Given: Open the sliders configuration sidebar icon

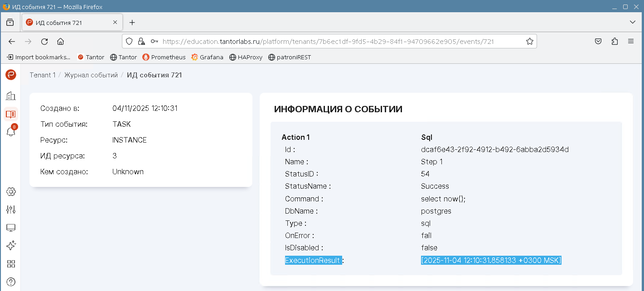Looking at the screenshot, I should pyautogui.click(x=11, y=210).
